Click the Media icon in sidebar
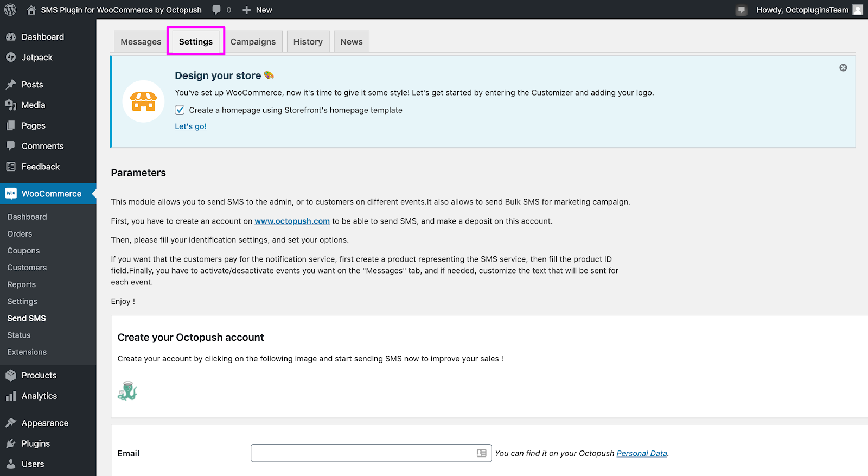 [x=11, y=105]
